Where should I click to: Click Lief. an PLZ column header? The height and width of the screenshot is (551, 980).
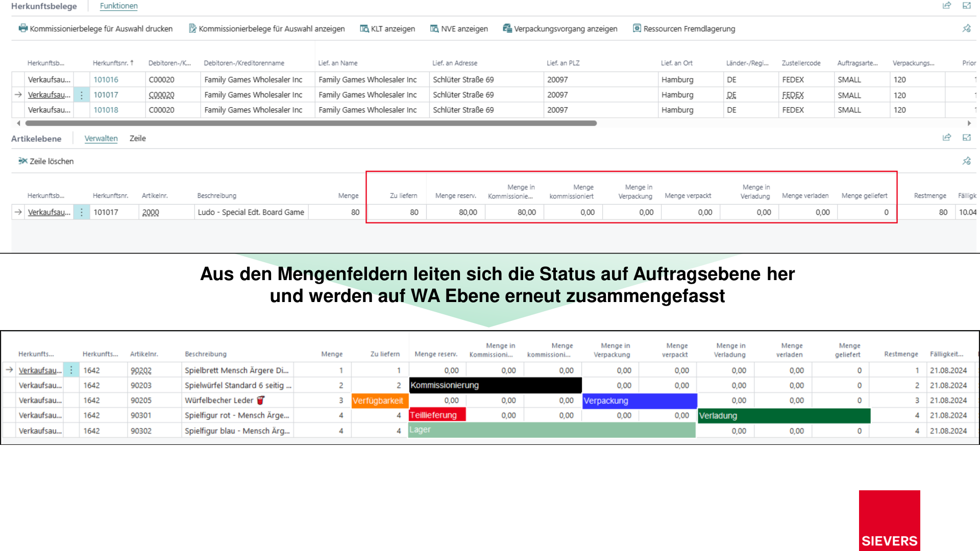563,63
